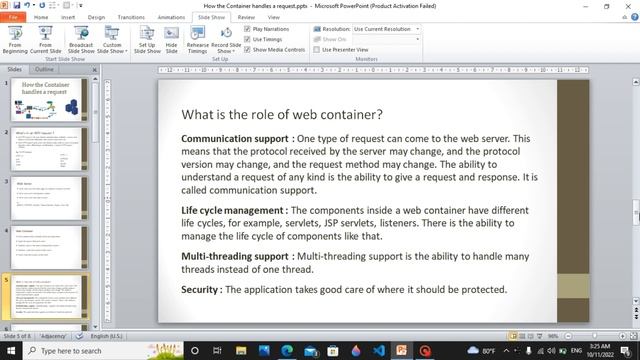Click the Repeat/Redo button
This screenshot has height=360, width=640.
(x=42, y=6)
